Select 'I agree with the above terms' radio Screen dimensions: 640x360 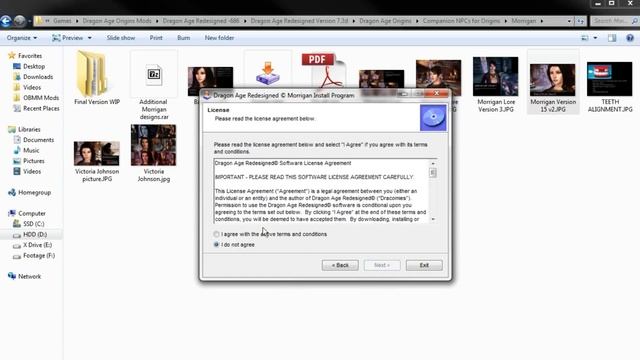[x=216, y=234]
